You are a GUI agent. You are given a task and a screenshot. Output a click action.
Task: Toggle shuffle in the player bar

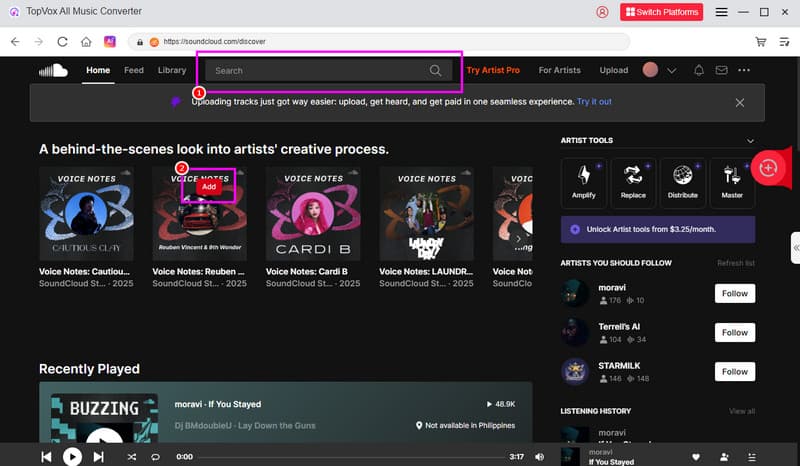click(132, 457)
